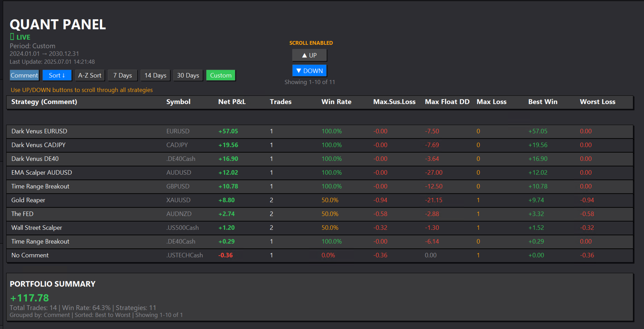644x329 pixels.
Task: Switch to the 14 Days period
Action: tap(155, 75)
